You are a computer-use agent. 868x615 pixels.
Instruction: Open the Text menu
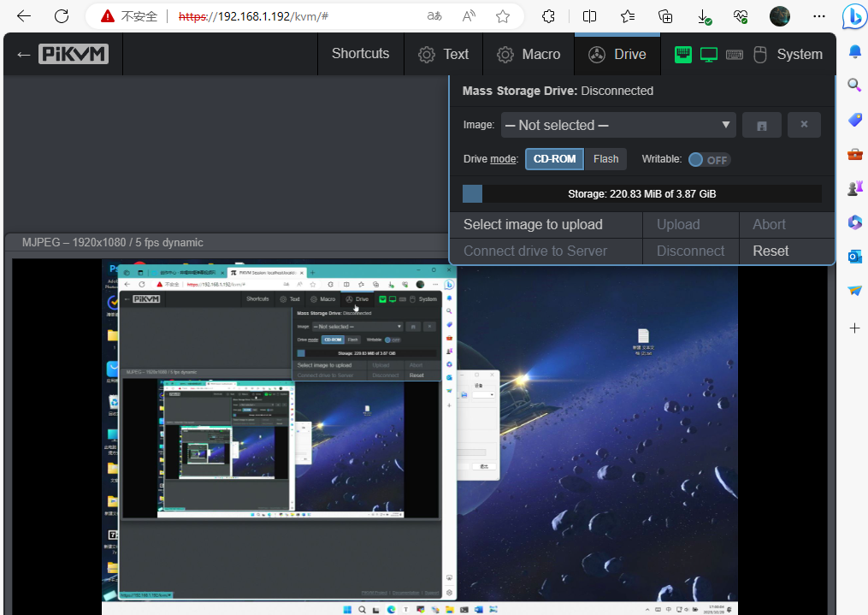coord(443,54)
